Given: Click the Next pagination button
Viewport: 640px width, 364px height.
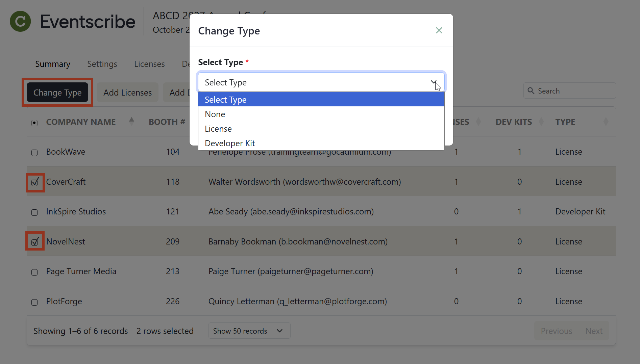Looking at the screenshot, I should (594, 331).
